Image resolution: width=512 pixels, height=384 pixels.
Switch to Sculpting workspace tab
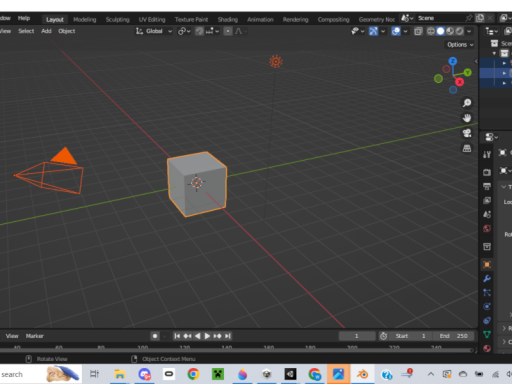117,20
